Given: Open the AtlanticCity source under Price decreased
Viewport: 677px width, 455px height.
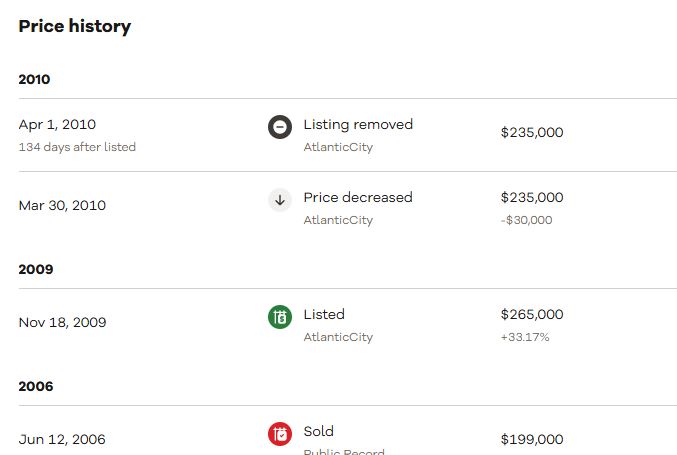Looking at the screenshot, I should [x=338, y=220].
